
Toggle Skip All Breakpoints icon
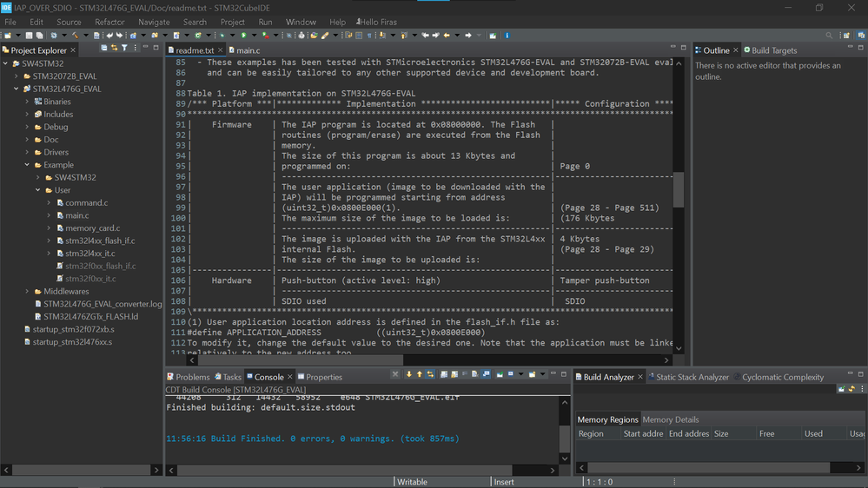point(289,36)
